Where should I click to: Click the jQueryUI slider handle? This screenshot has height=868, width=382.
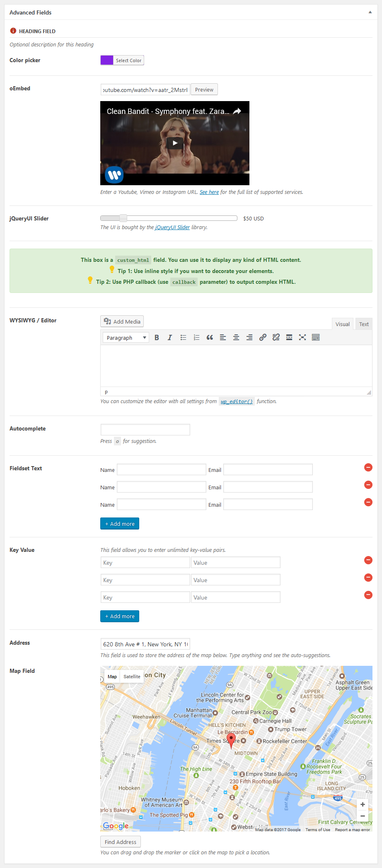click(123, 218)
